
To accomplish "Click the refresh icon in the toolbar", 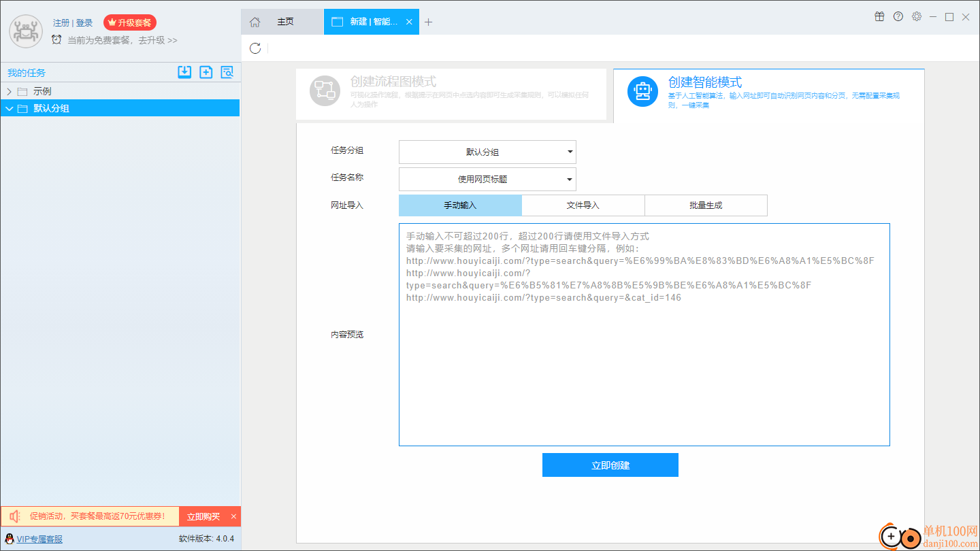I will point(255,48).
